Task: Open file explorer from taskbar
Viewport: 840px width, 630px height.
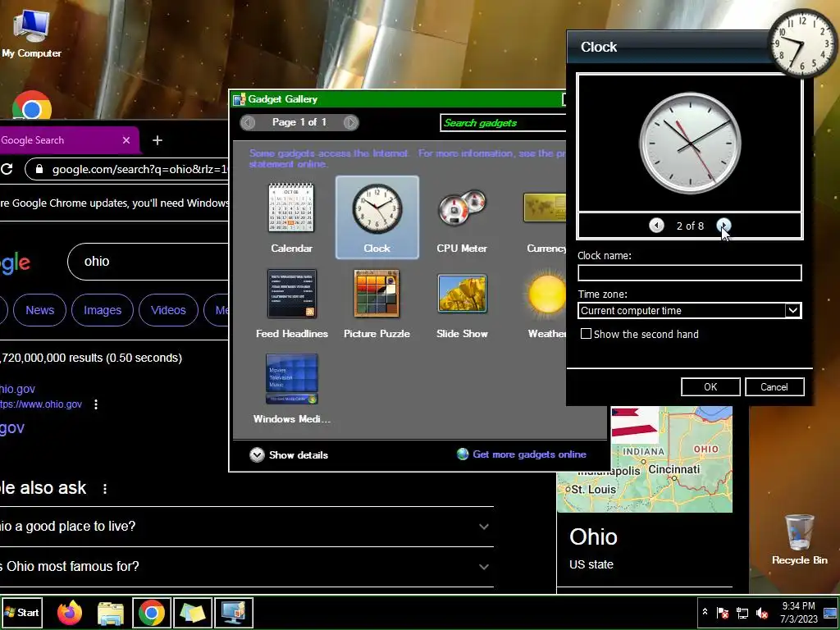Action: click(111, 612)
